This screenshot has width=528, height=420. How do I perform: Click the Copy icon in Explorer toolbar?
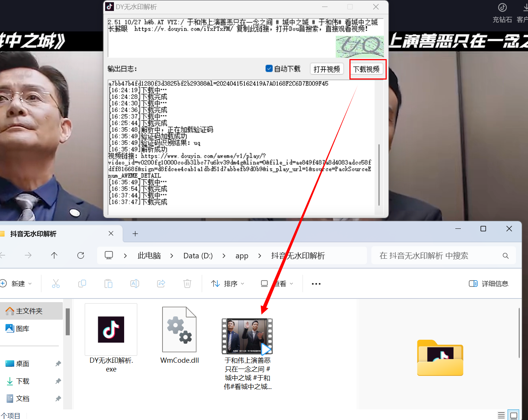[x=82, y=284]
